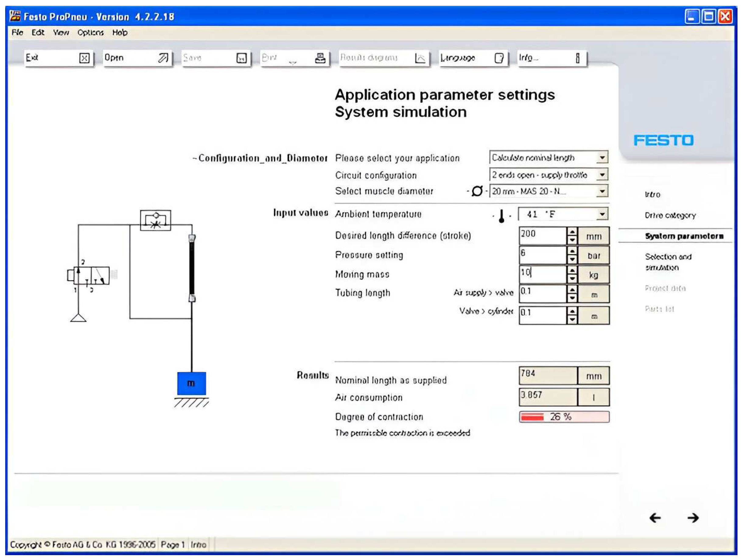Screen dimensions: 743x560
Task: Increase the Pressure setting value
Action: pyautogui.click(x=572, y=251)
